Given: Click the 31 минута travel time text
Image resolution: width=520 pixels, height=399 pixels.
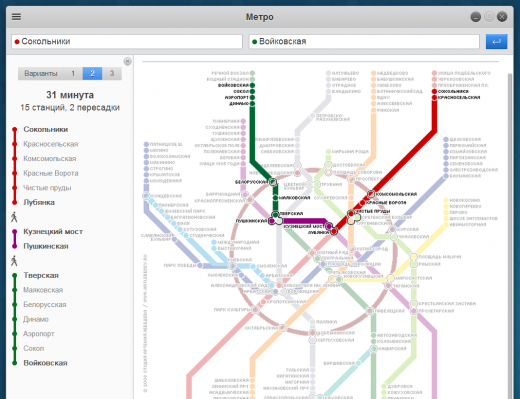Looking at the screenshot, I should (x=70, y=95).
